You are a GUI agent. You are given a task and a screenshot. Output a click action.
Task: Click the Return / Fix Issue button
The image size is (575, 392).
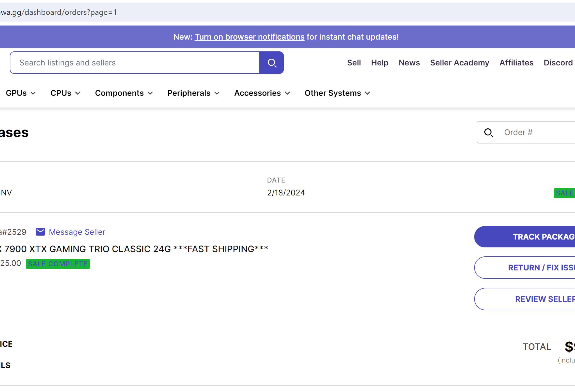[x=524, y=268]
